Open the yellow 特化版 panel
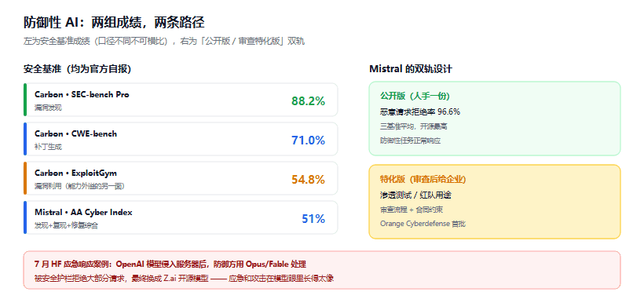 [x=495, y=202]
